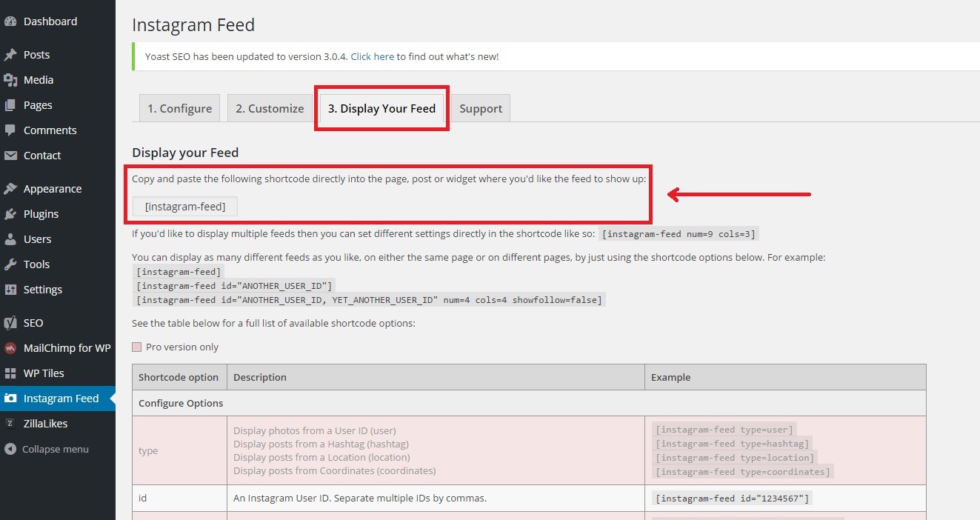The height and width of the screenshot is (520, 980).
Task: Click the pink Pro version only swatch
Action: 136,347
